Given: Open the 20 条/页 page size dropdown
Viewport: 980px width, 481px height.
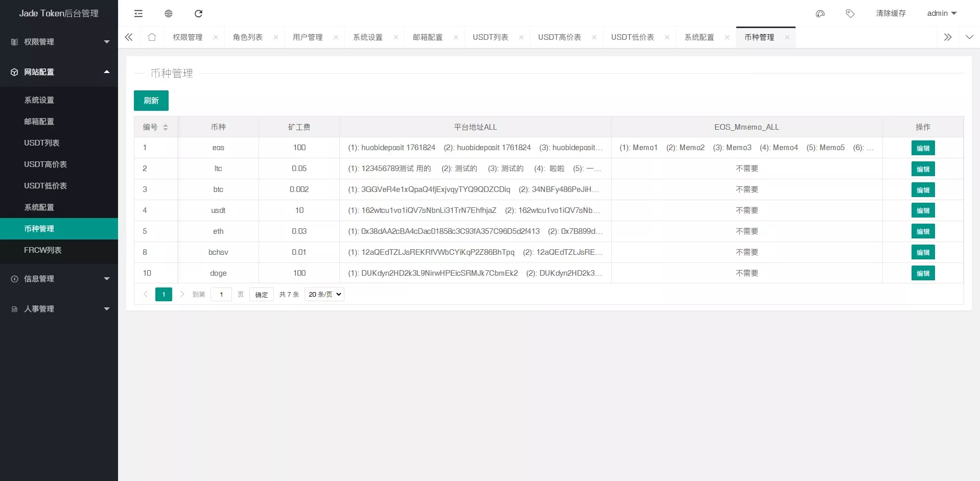Looking at the screenshot, I should (x=324, y=294).
